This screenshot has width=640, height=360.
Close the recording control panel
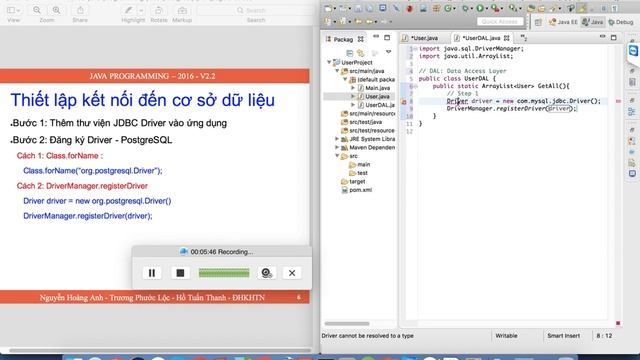click(x=292, y=273)
